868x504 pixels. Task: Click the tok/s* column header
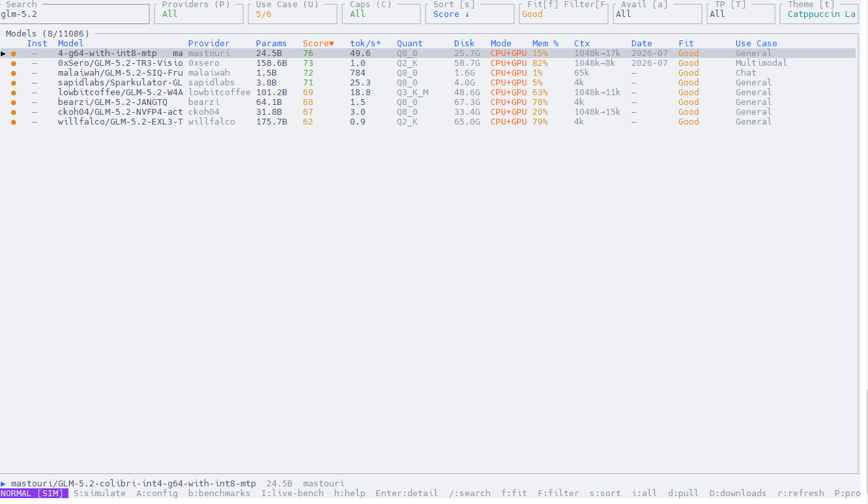pyautogui.click(x=366, y=44)
